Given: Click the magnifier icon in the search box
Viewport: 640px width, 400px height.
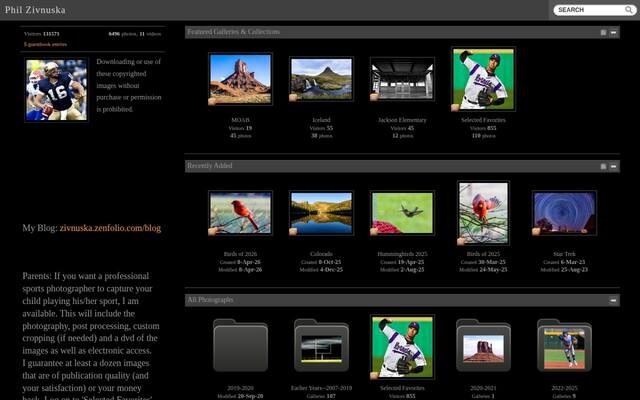Looking at the screenshot, I should (629, 9).
